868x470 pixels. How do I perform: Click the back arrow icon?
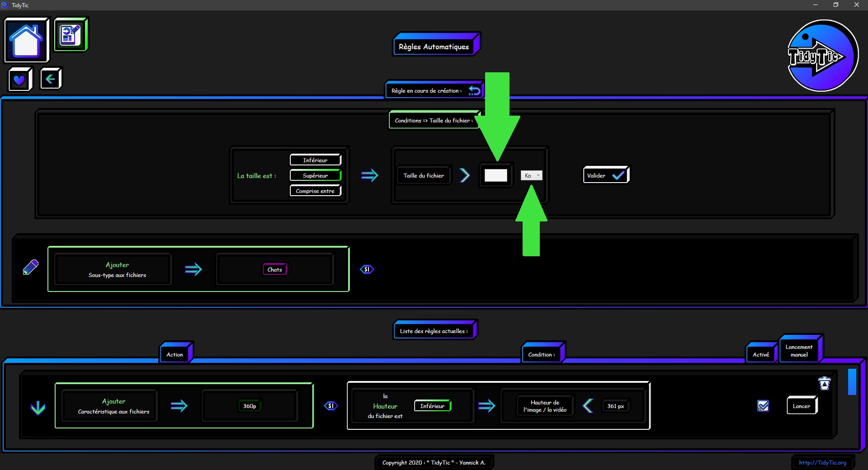[50, 79]
